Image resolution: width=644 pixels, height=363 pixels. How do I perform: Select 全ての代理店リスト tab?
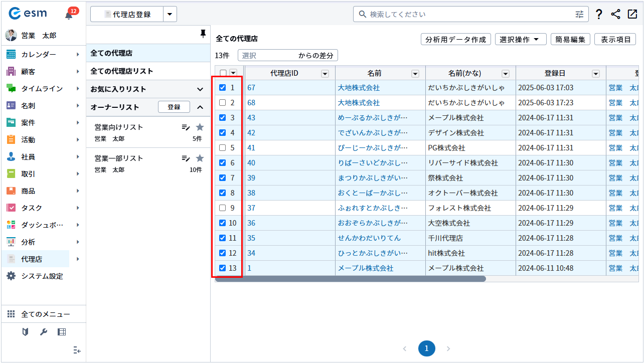tap(148, 71)
